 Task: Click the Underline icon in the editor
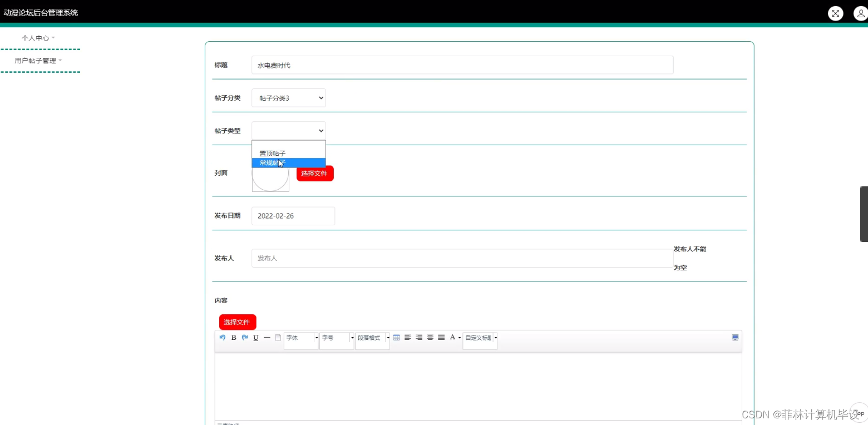[255, 338]
